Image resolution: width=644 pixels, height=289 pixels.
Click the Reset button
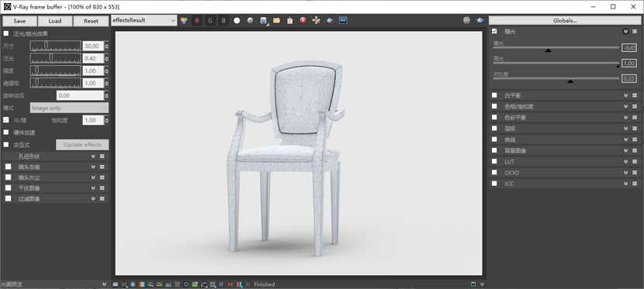point(91,21)
